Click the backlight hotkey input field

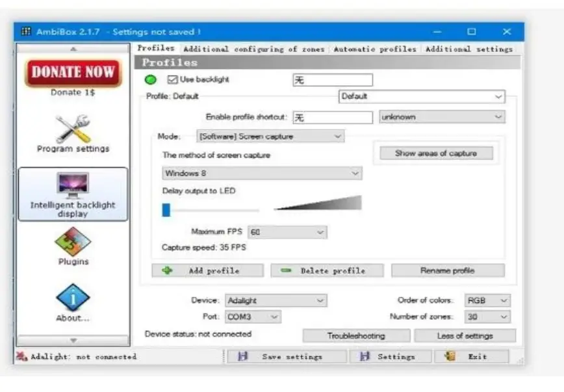point(333,80)
